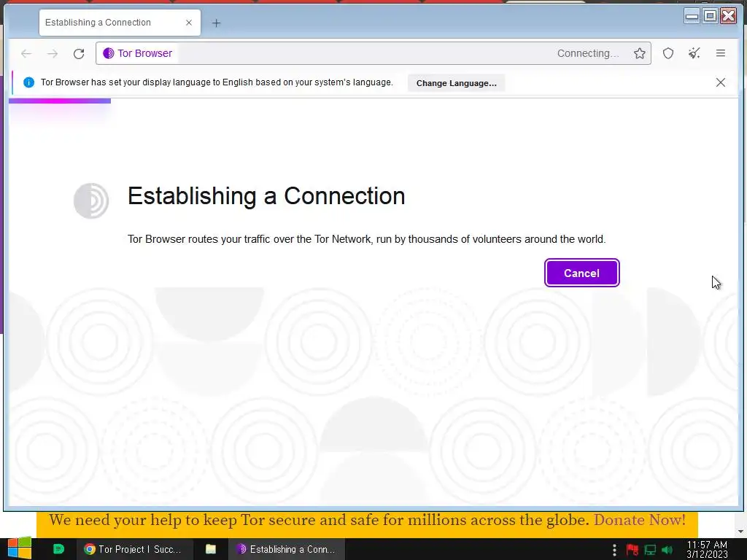The height and width of the screenshot is (560, 747).
Task: Switch to Chrome Tor Project taskbar item
Action: [x=135, y=549]
